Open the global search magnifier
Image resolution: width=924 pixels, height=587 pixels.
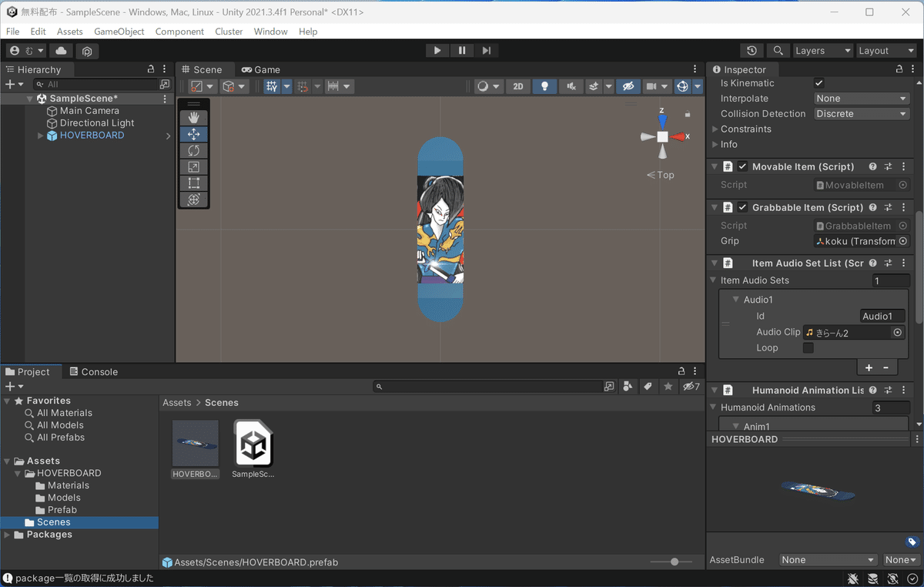click(x=778, y=51)
